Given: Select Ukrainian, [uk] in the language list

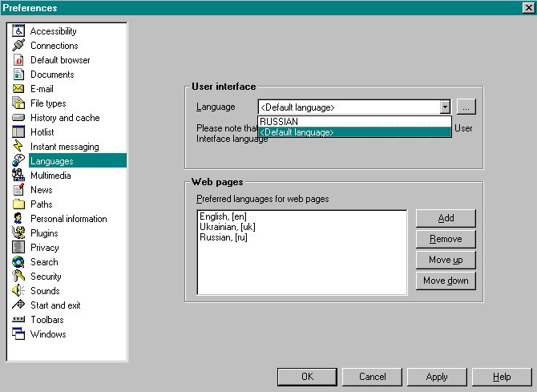Looking at the screenshot, I should coord(228,227).
